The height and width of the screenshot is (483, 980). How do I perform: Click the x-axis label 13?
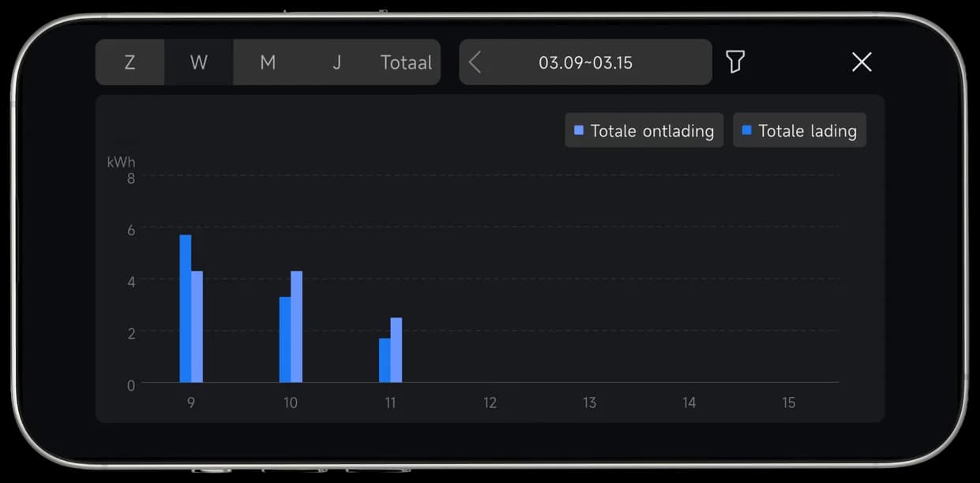pyautogui.click(x=589, y=402)
